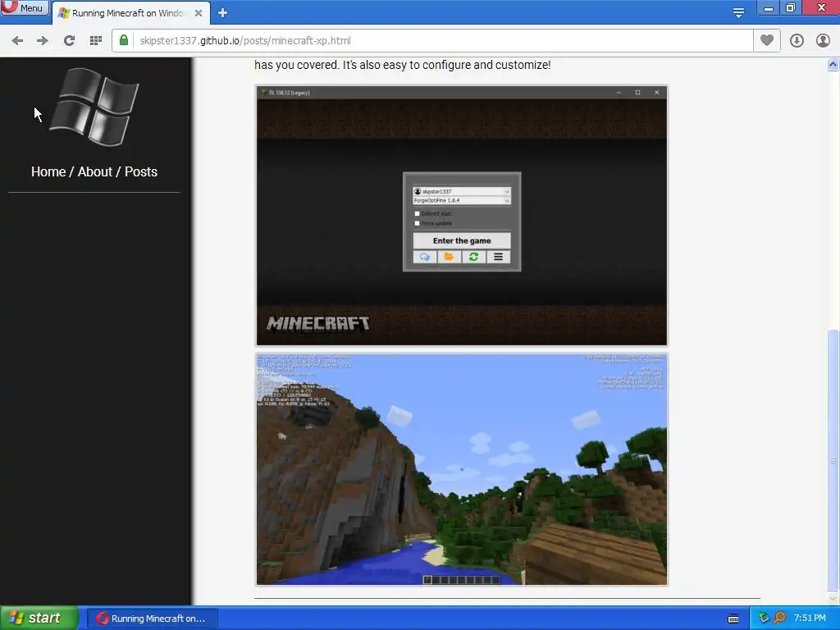Go forward to the next page
This screenshot has height=630, width=840.
43,41
